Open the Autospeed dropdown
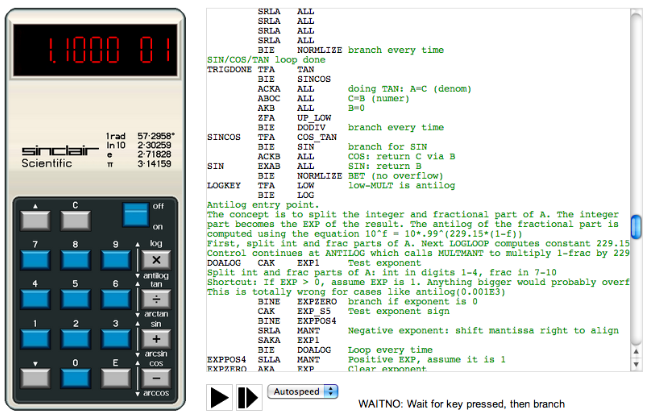This screenshot has width=665, height=411. click(302, 391)
